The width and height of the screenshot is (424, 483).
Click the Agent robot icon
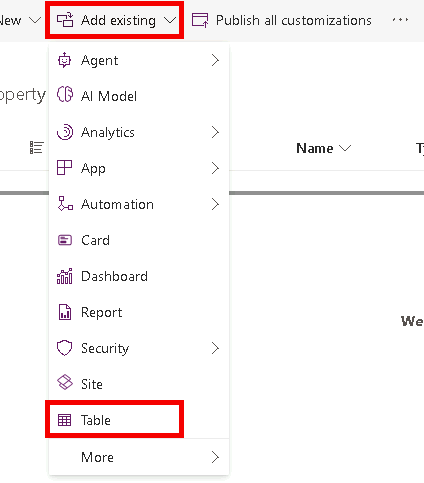tap(64, 60)
